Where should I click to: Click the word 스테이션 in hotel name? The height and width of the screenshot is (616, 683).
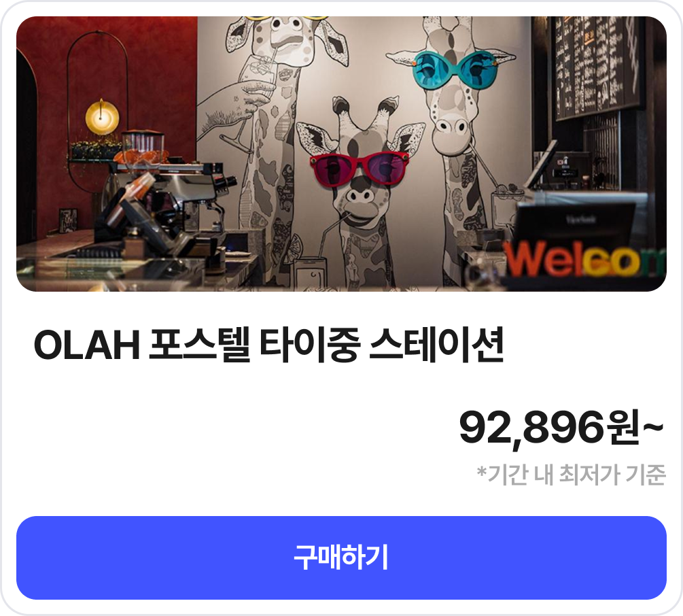(x=436, y=345)
